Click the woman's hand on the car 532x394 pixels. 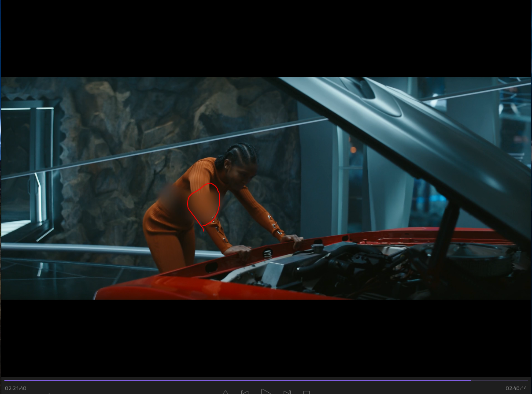click(238, 250)
